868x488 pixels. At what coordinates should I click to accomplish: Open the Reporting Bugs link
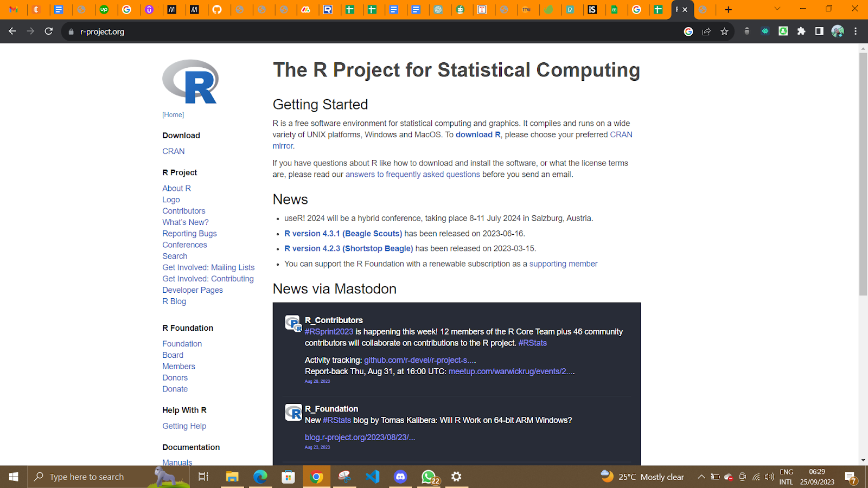pos(189,234)
